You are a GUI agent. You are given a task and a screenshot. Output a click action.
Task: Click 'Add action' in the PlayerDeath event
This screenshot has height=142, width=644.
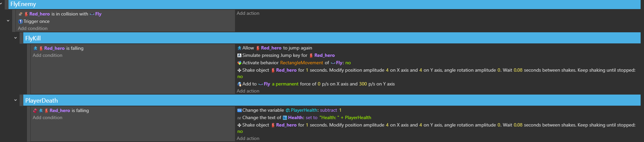pyautogui.click(x=248, y=138)
